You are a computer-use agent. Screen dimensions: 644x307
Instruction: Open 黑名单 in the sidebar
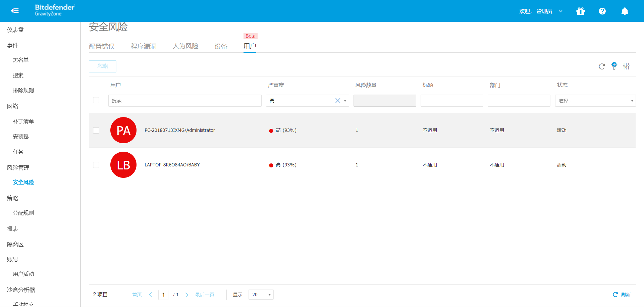pyautogui.click(x=21, y=60)
